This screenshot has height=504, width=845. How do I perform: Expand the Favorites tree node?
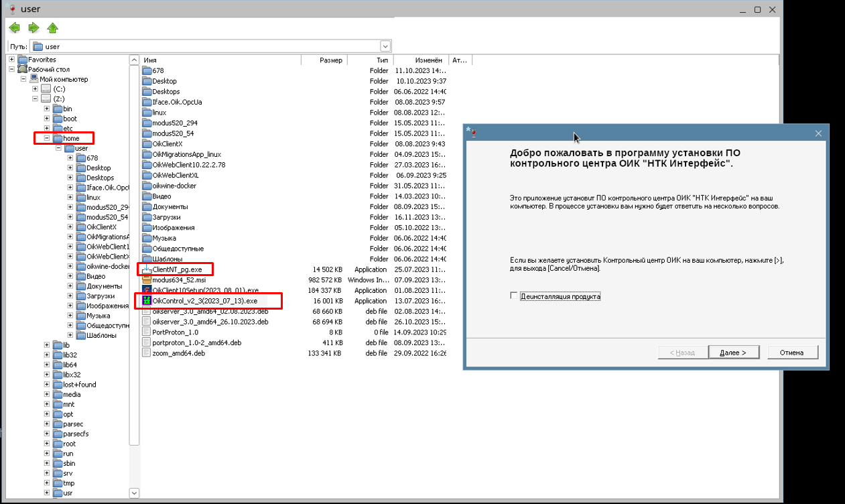11,60
